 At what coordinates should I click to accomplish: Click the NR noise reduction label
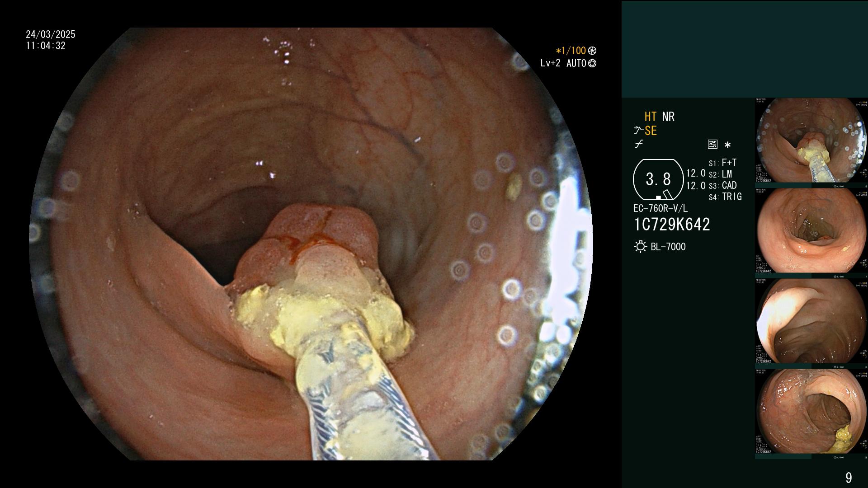point(668,117)
